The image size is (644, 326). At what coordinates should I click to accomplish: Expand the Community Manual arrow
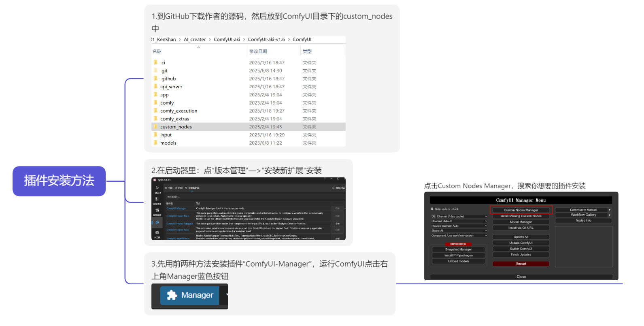tap(610, 210)
